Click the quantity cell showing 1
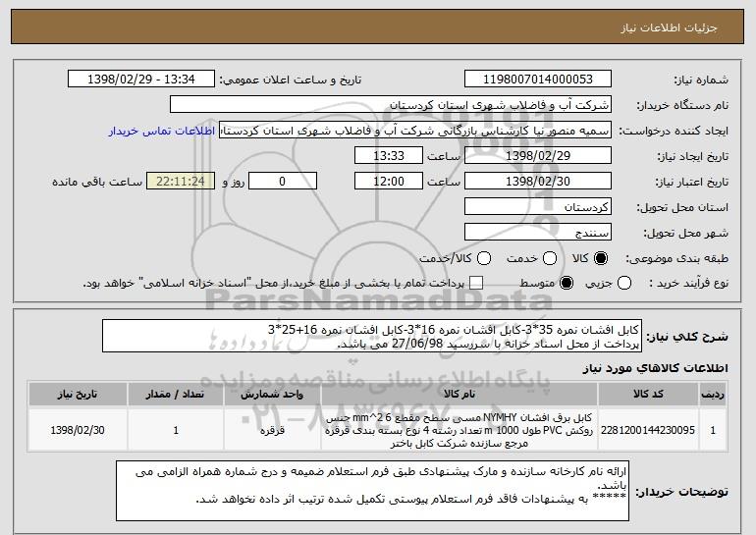The width and height of the screenshot is (756, 535). (x=176, y=430)
